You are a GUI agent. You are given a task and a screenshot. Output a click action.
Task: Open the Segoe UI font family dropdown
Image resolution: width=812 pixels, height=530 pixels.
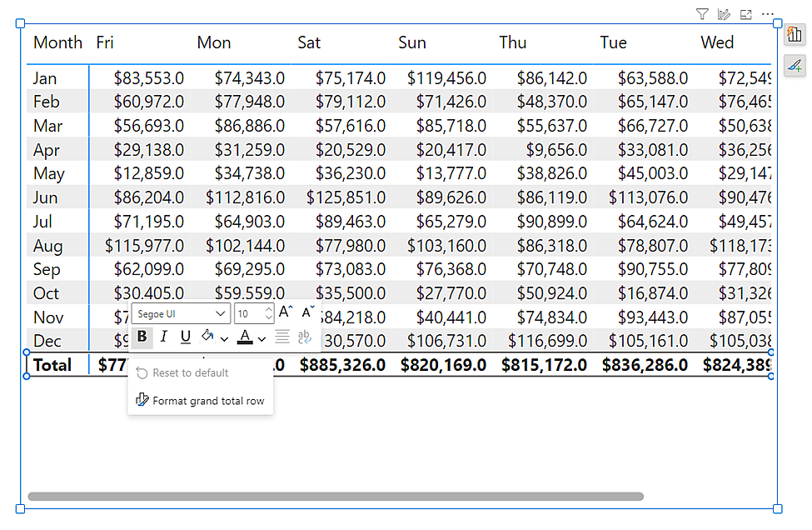[181, 313]
